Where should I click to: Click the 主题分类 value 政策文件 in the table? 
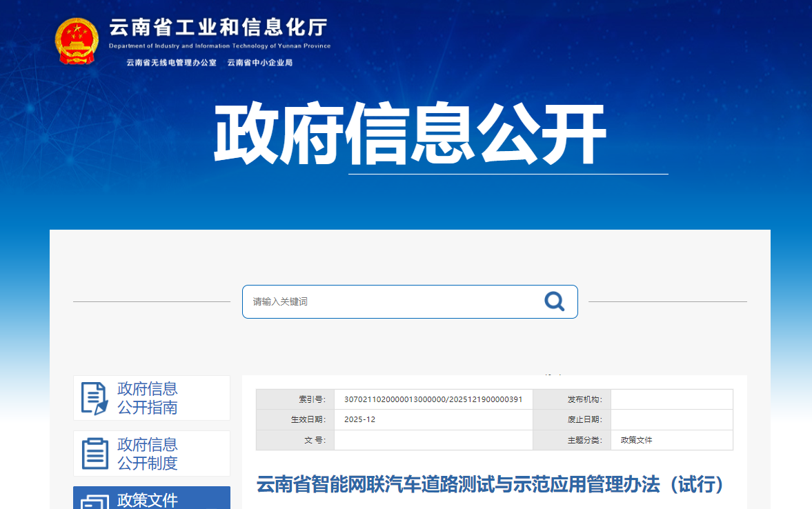pos(636,440)
